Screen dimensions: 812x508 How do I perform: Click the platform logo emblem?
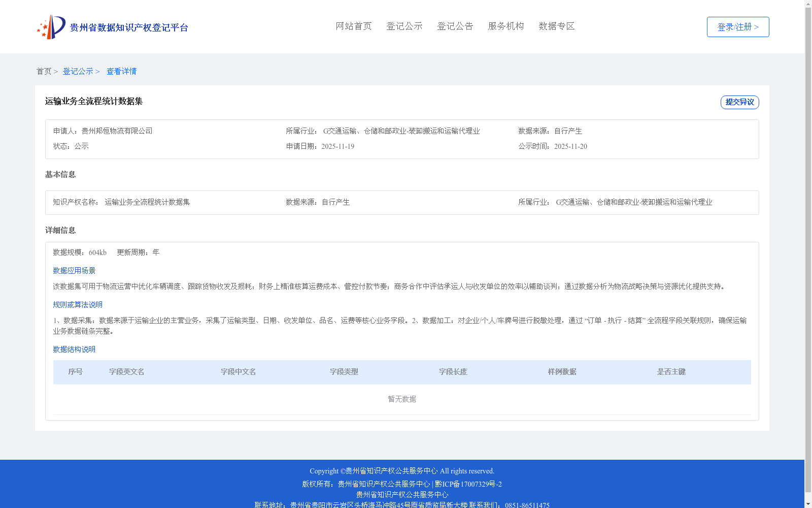(x=51, y=27)
